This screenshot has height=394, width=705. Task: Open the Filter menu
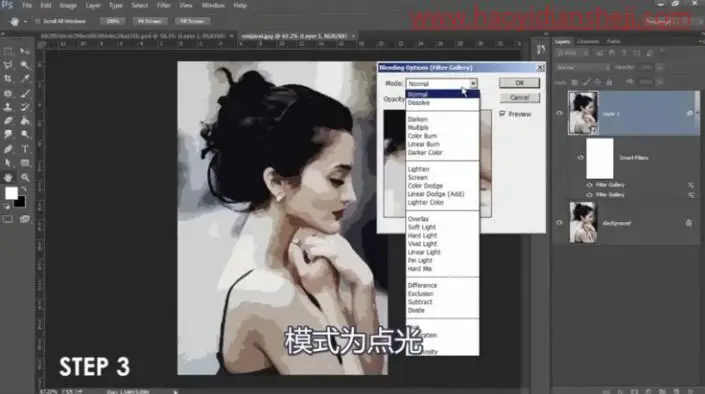[x=164, y=5]
